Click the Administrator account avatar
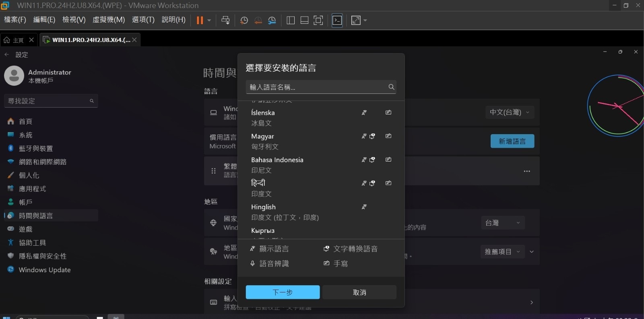The width and height of the screenshot is (644, 319). (14, 75)
